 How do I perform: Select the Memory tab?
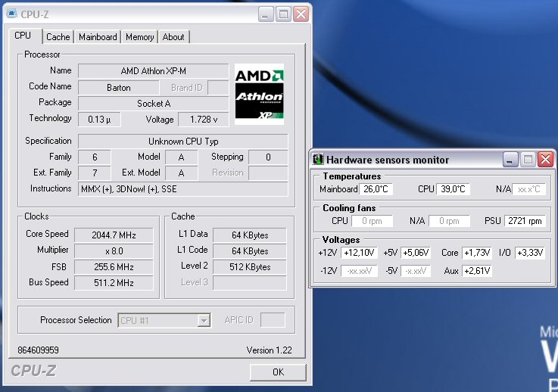pos(139,37)
